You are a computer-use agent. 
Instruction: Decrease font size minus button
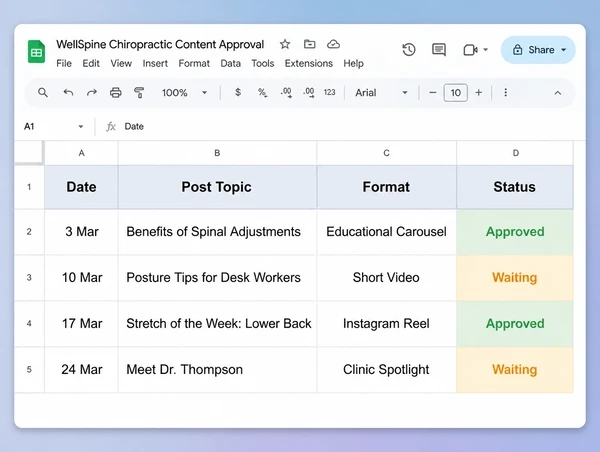point(433,93)
